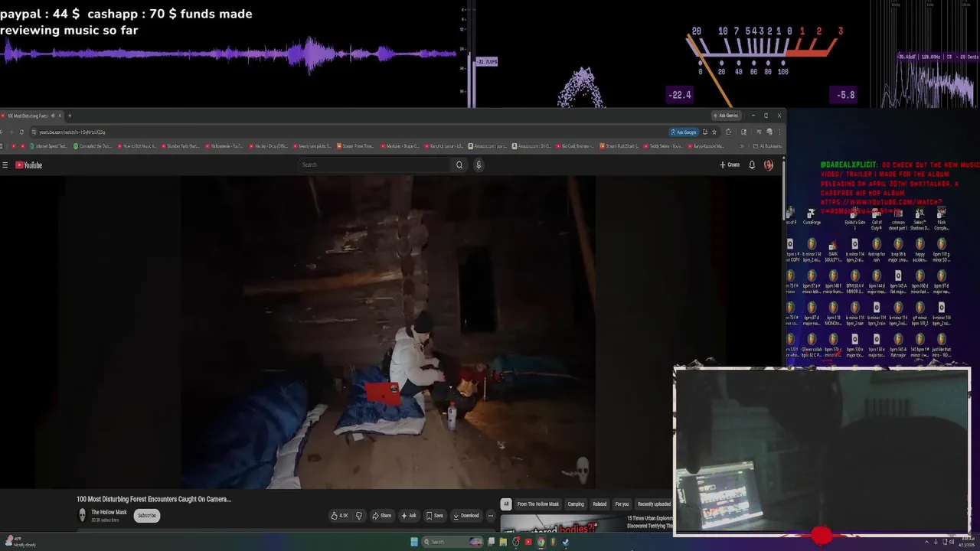Image resolution: width=980 pixels, height=551 pixels.
Task: Start voice search with microphone icon
Action: [479, 165]
